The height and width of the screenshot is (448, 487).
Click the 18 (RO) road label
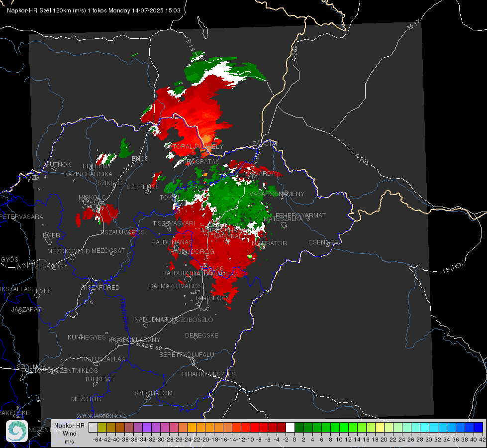pyautogui.click(x=453, y=268)
